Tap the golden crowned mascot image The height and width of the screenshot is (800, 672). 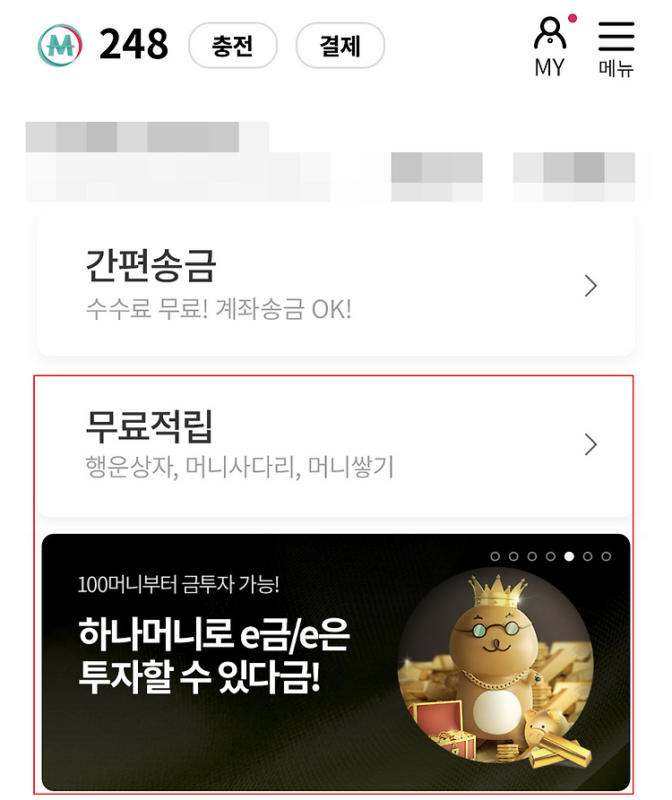pyautogui.click(x=495, y=669)
